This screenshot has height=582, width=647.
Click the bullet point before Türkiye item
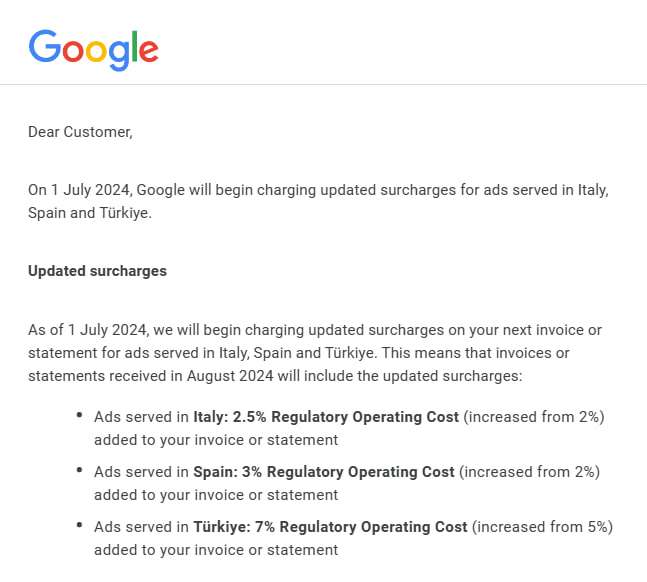[80, 525]
